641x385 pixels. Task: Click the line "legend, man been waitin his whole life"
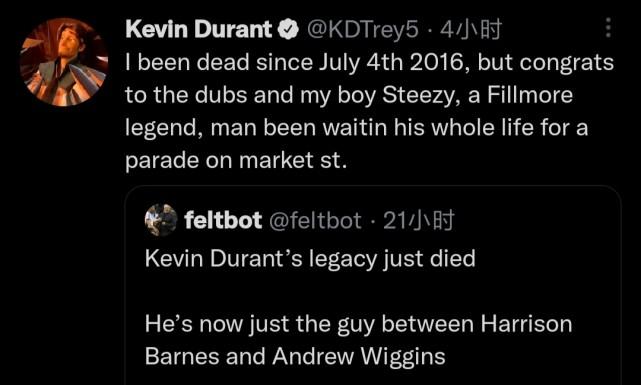[x=356, y=128]
